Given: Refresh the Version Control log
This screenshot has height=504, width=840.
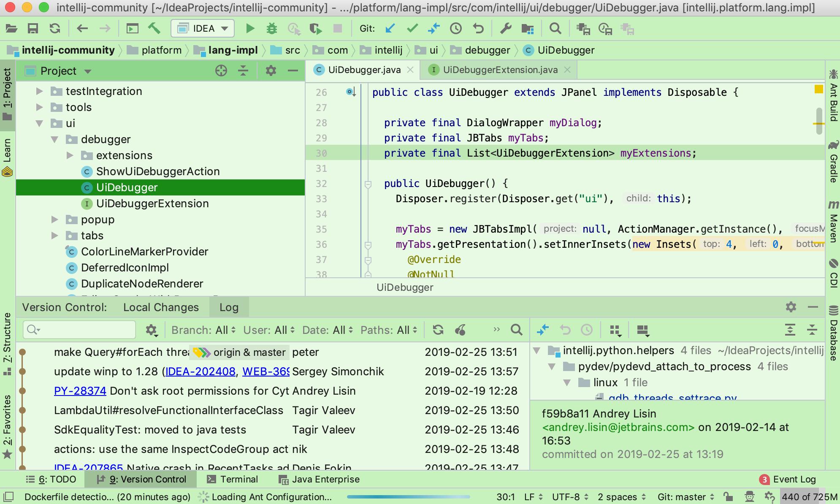Looking at the screenshot, I should pos(438,330).
